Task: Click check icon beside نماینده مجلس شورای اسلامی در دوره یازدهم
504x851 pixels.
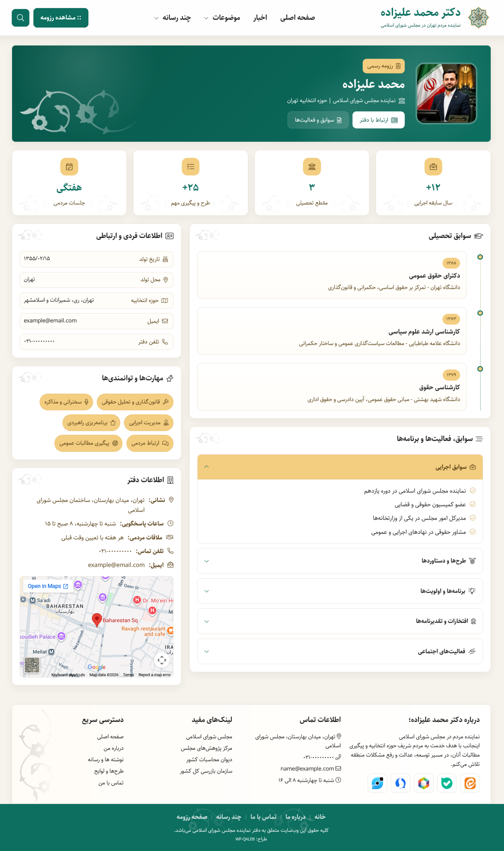Action: (x=472, y=491)
